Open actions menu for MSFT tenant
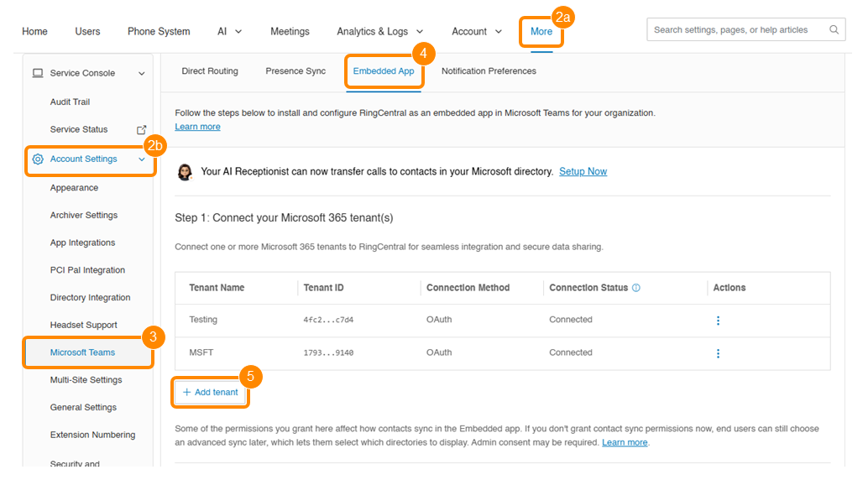This screenshot has height=480, width=868. pos(718,353)
